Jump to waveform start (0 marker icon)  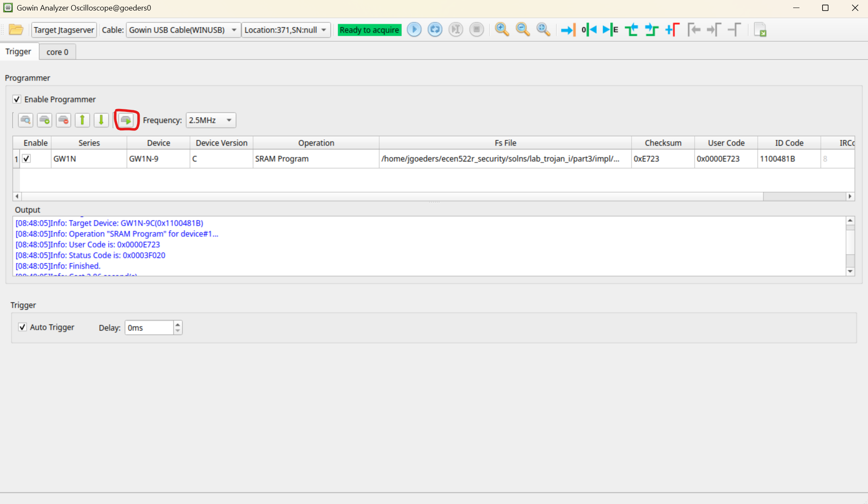pos(589,29)
